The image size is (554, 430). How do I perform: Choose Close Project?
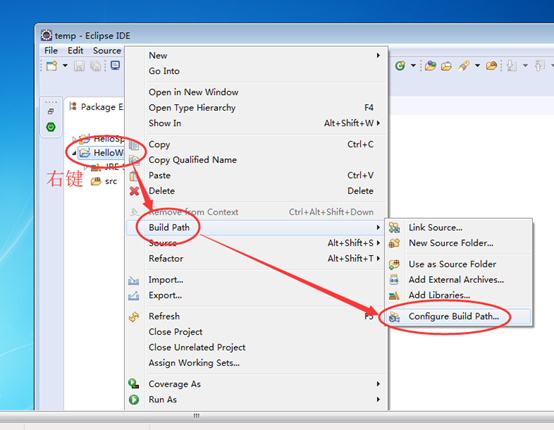(257, 332)
